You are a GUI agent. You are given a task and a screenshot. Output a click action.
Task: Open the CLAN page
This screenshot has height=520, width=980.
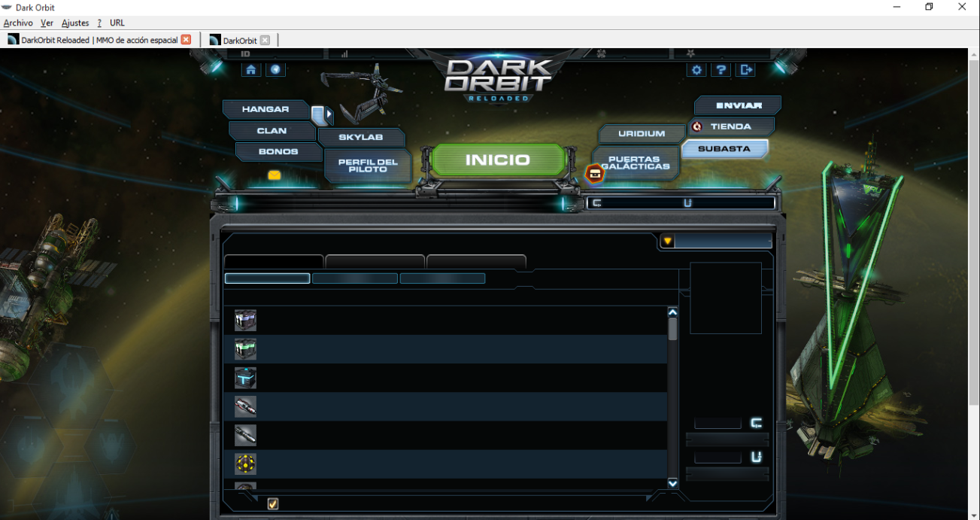coord(272,130)
